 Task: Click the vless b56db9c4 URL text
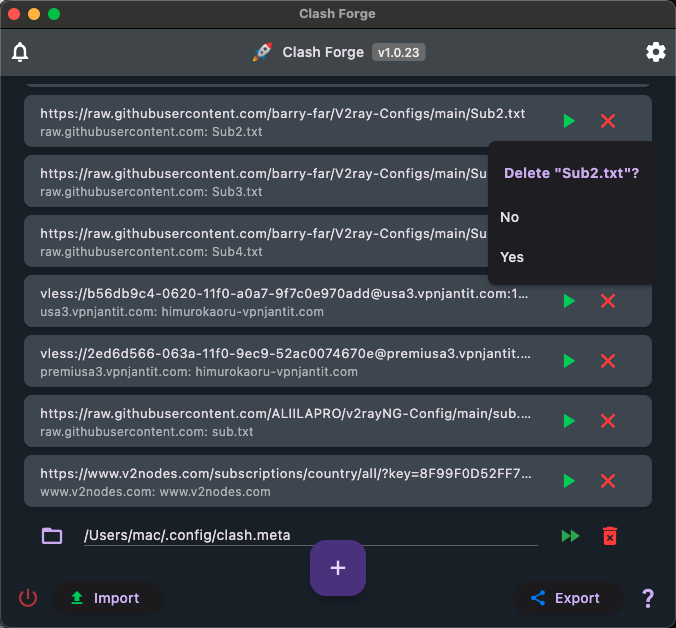pos(284,294)
